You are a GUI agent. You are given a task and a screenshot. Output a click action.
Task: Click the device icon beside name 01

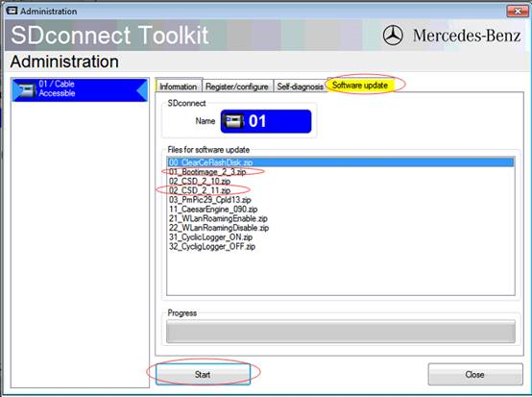tap(234, 121)
